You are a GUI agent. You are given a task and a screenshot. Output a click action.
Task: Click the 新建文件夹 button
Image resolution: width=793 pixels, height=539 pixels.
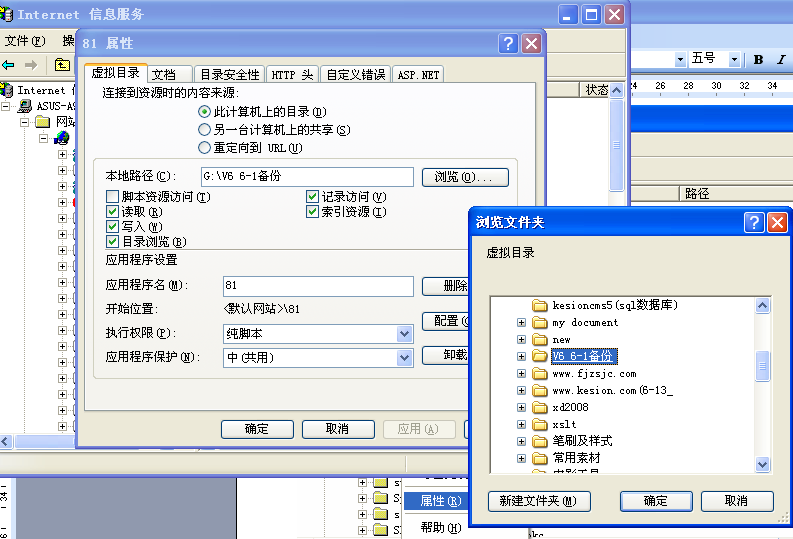539,501
